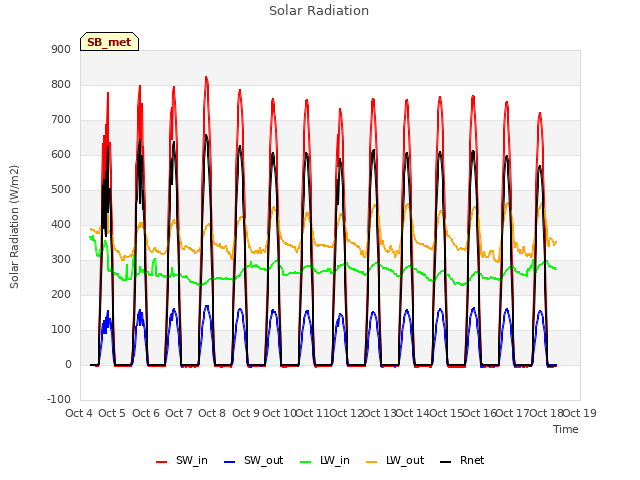
Task: Click the 300 y-axis tick label
Action: (61, 260)
